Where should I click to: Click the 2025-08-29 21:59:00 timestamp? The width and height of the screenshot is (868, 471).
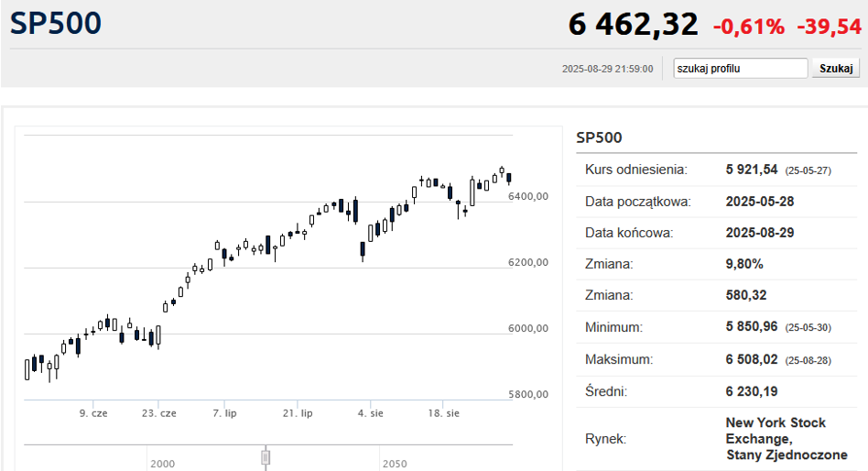[x=607, y=69]
